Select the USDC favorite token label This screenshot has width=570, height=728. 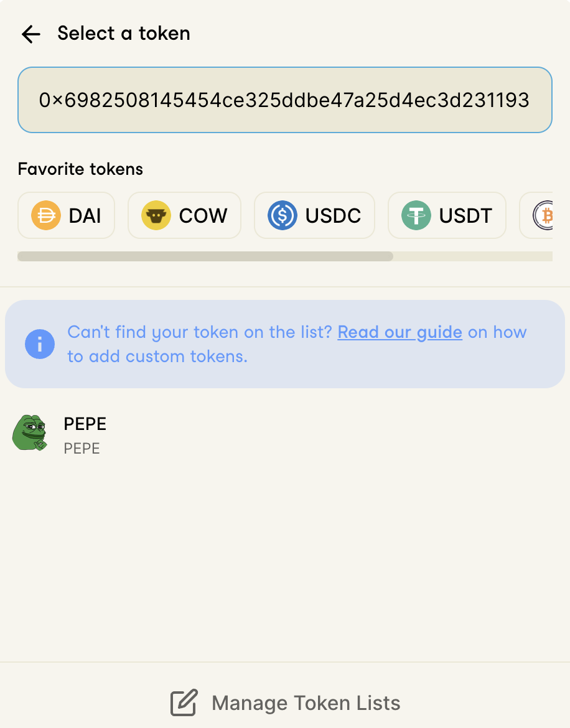[333, 216]
